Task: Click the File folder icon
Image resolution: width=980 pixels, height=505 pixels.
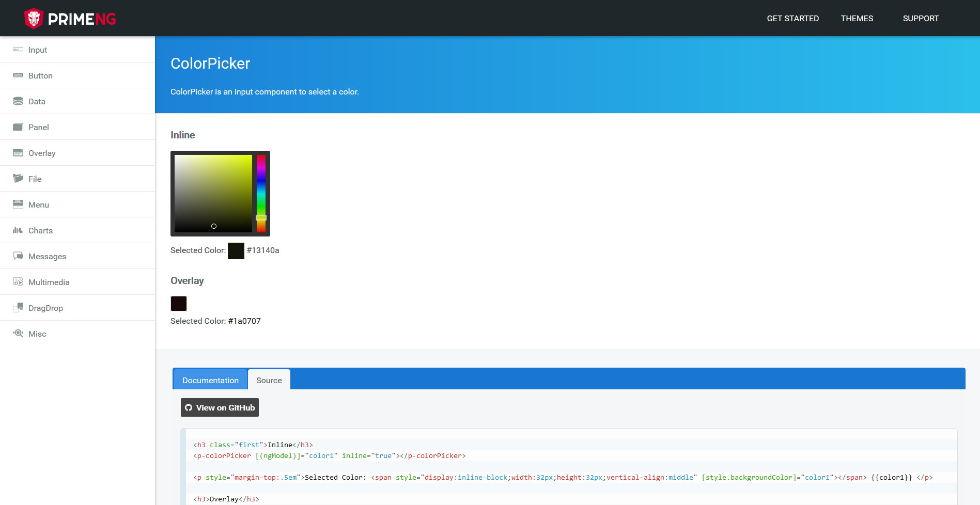Action: coord(18,179)
